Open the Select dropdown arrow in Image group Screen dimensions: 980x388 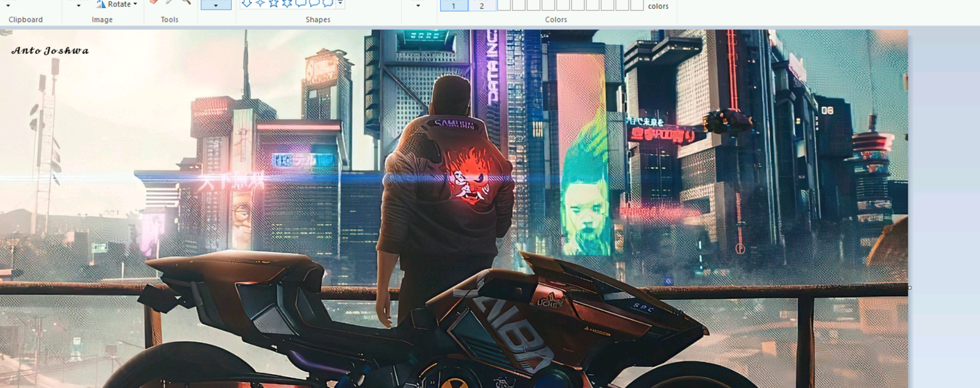pyautogui.click(x=79, y=5)
